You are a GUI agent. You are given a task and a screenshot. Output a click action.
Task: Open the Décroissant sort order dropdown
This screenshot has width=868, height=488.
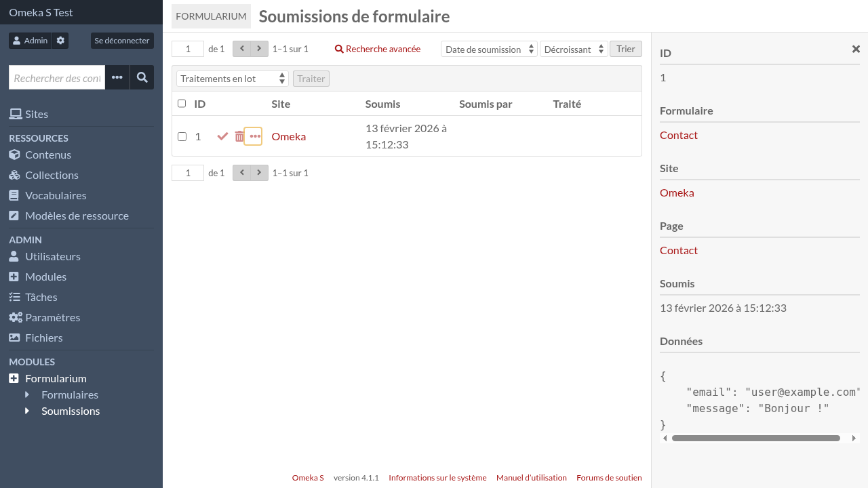[x=574, y=49]
